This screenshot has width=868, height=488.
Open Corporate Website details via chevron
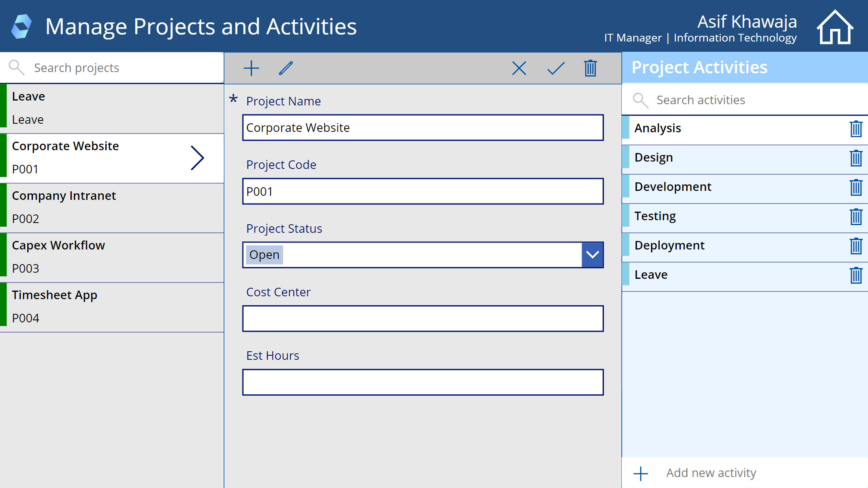coord(197,158)
